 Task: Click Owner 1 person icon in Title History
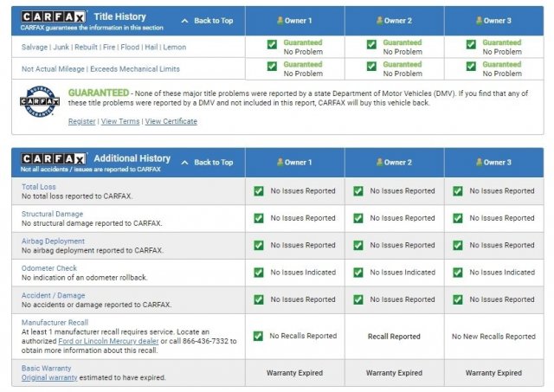coord(280,20)
